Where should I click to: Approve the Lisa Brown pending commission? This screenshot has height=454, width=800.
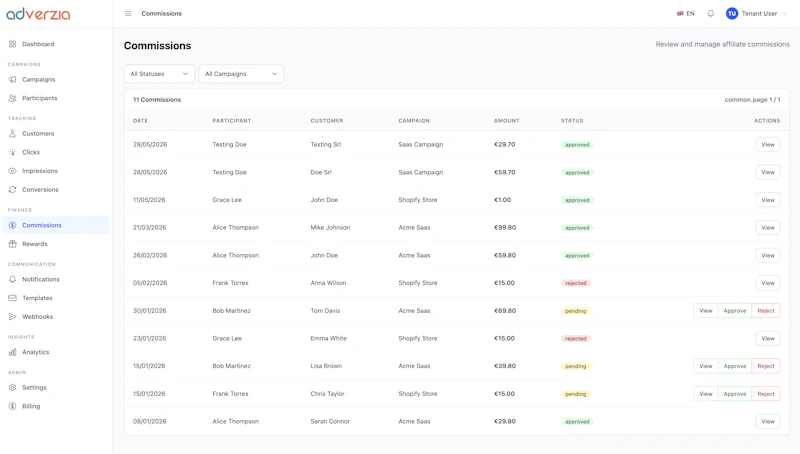pos(735,366)
